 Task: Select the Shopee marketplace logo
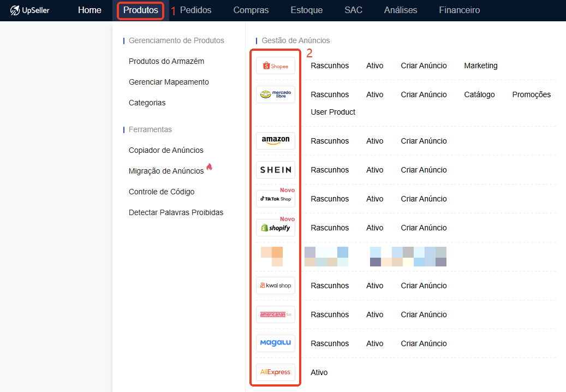276,66
